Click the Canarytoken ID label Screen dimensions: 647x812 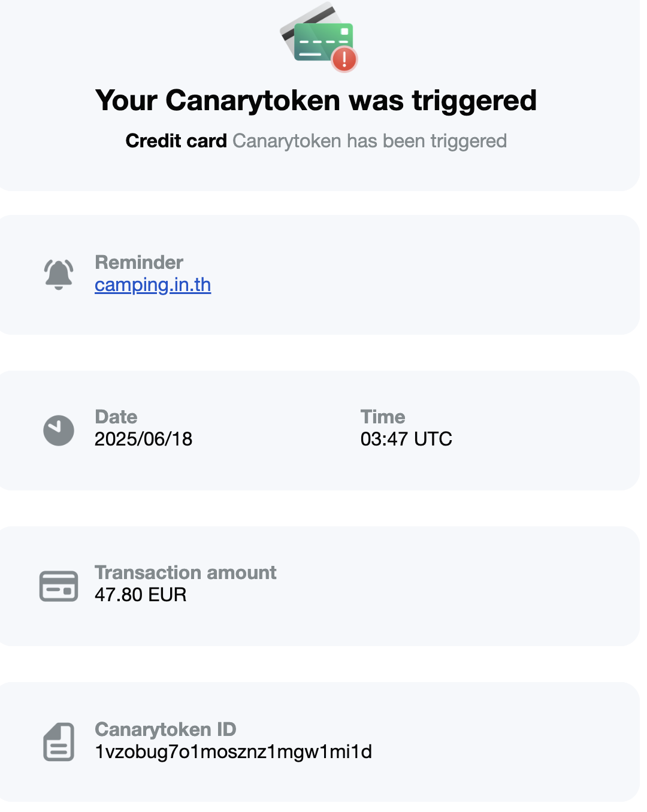click(x=165, y=729)
